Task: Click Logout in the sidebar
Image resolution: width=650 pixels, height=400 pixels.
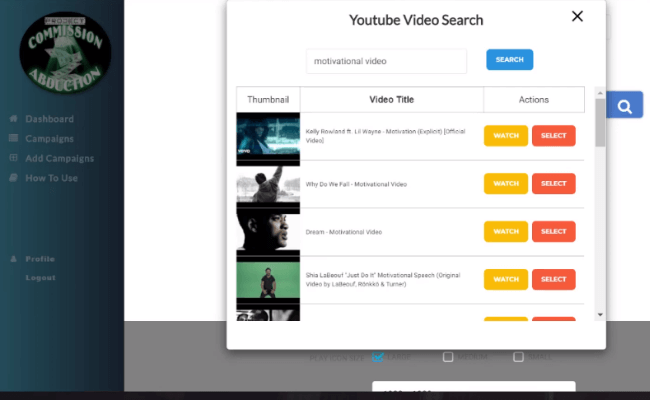Action: click(x=40, y=278)
